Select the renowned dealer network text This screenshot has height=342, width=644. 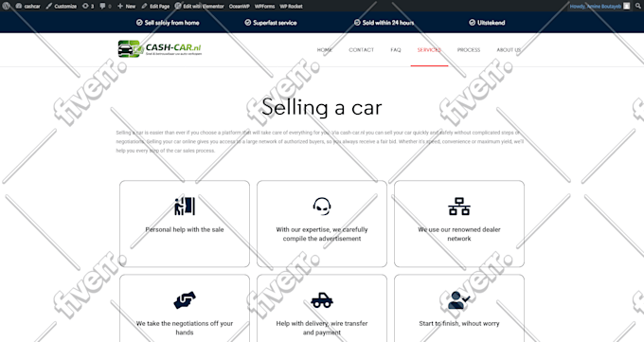pos(459,234)
